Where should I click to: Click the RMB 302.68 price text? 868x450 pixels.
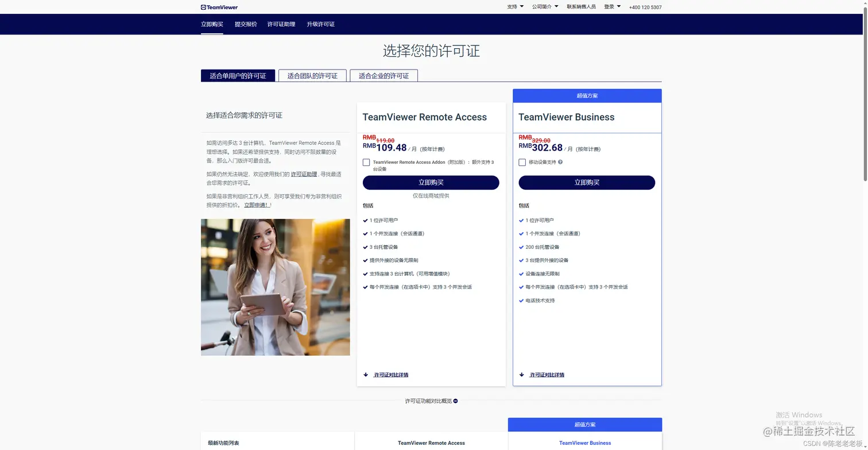[x=540, y=147]
